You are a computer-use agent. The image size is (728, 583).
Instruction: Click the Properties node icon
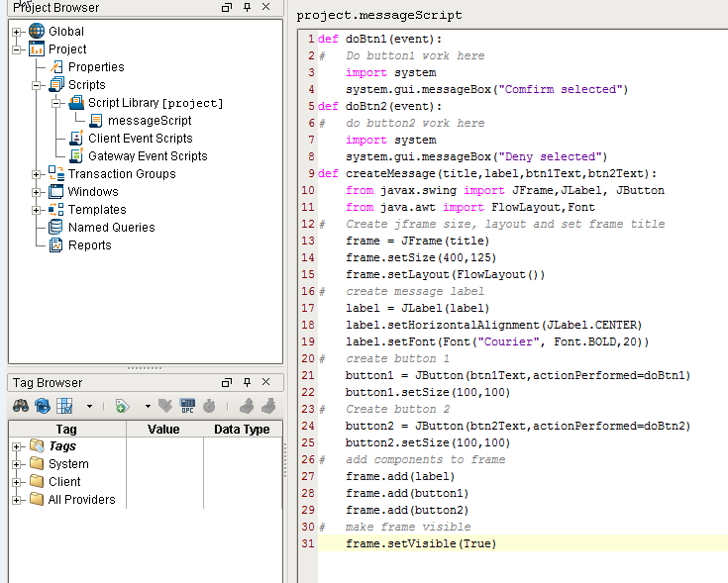point(56,66)
